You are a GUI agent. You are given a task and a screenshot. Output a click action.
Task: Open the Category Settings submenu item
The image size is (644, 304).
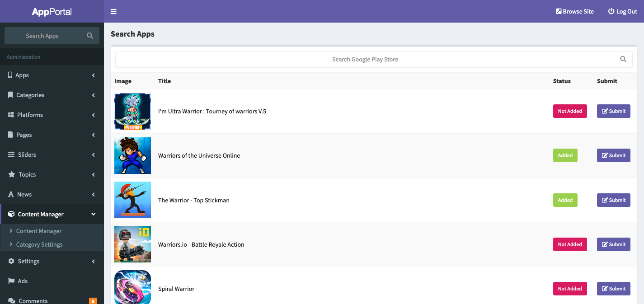(39, 244)
